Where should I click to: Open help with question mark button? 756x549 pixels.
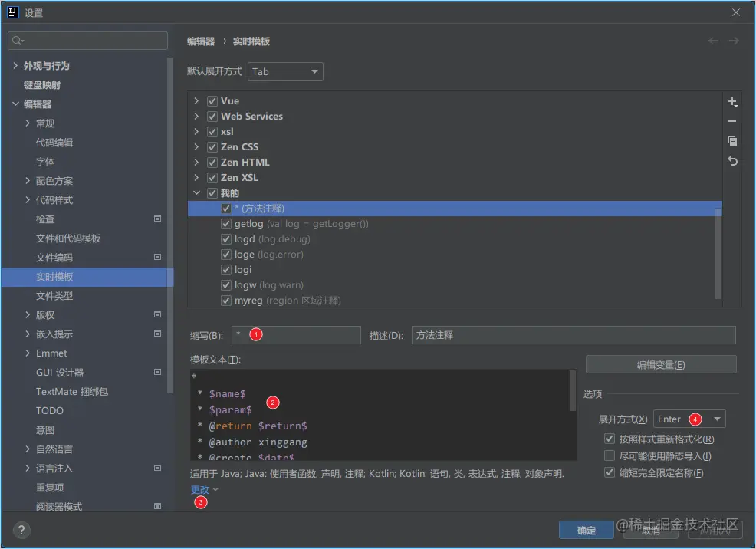(x=21, y=530)
